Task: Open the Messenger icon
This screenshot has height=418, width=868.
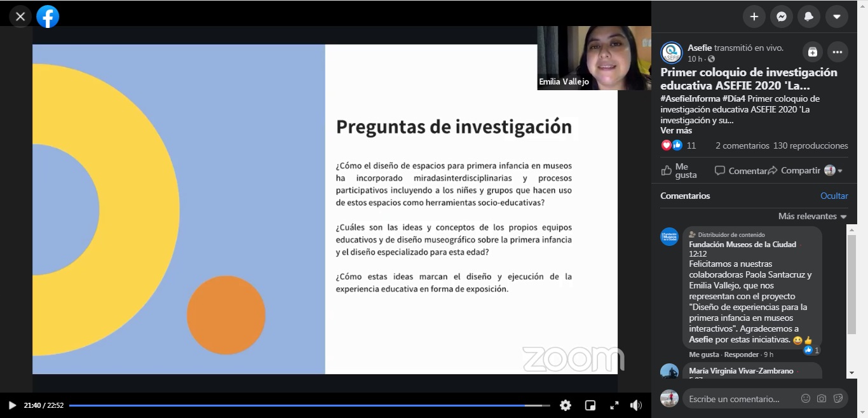Action: [x=782, y=17]
